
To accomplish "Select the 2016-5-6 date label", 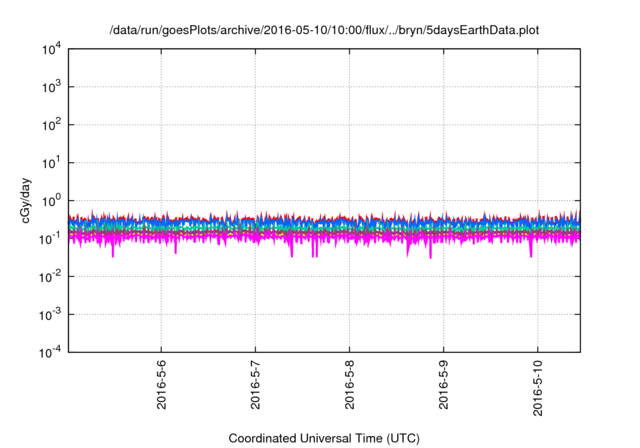I will click(x=162, y=384).
